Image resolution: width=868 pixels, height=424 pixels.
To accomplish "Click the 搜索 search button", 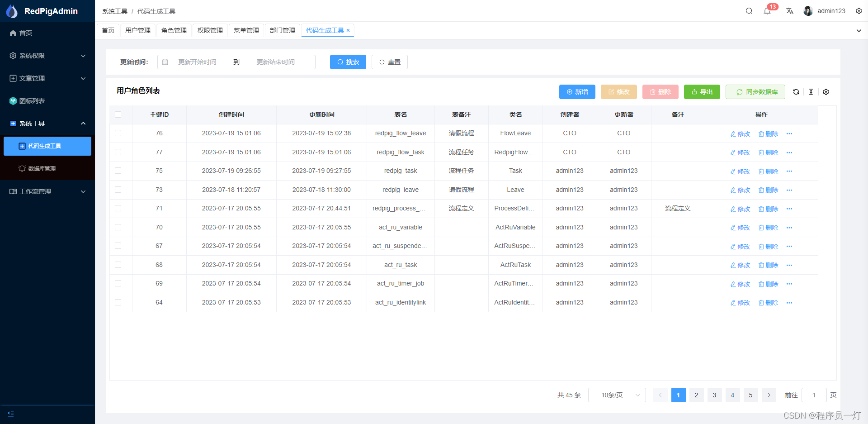I will (348, 62).
